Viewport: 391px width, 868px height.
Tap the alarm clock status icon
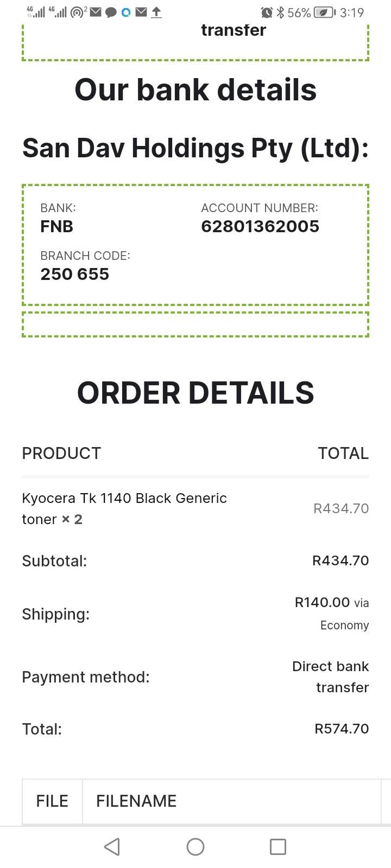pyautogui.click(x=266, y=12)
